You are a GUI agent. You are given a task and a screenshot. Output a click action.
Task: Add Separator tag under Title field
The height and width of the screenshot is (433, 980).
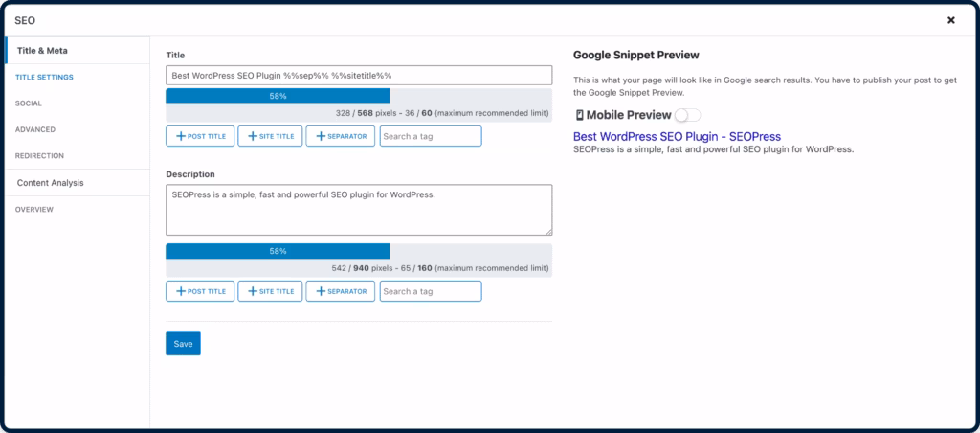340,136
